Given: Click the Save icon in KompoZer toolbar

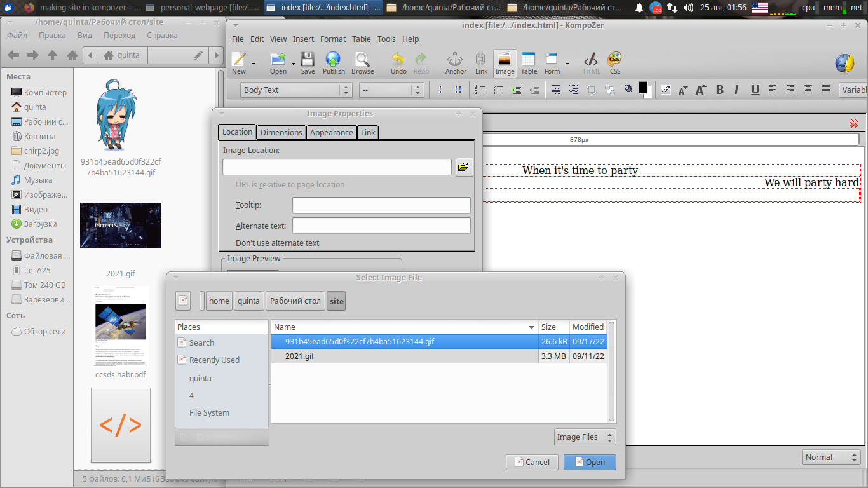Looking at the screenshot, I should coord(308,63).
